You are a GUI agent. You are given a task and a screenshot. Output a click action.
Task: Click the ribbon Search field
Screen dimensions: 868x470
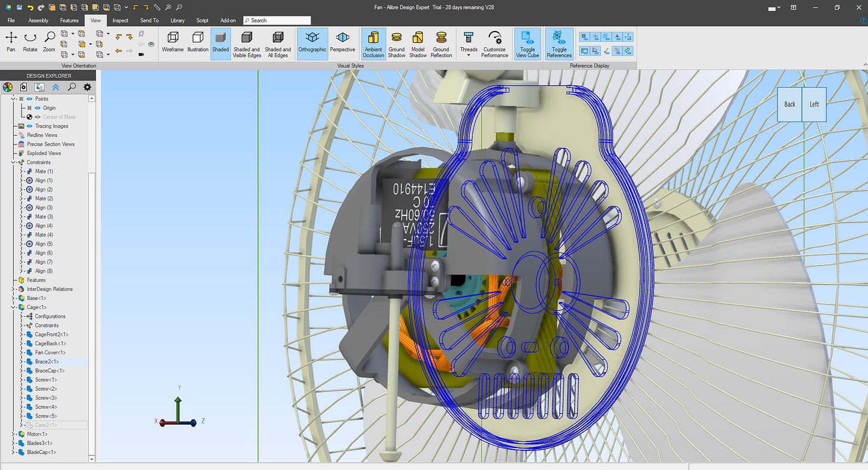click(277, 20)
